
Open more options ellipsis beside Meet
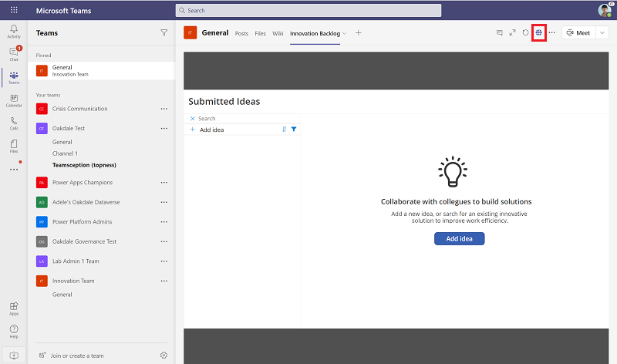click(552, 32)
